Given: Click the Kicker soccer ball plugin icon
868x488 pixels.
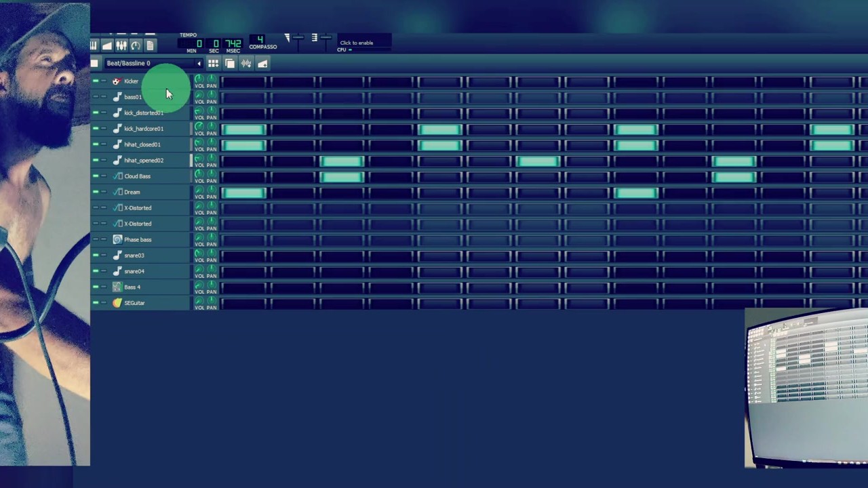Looking at the screenshot, I should click(x=117, y=81).
